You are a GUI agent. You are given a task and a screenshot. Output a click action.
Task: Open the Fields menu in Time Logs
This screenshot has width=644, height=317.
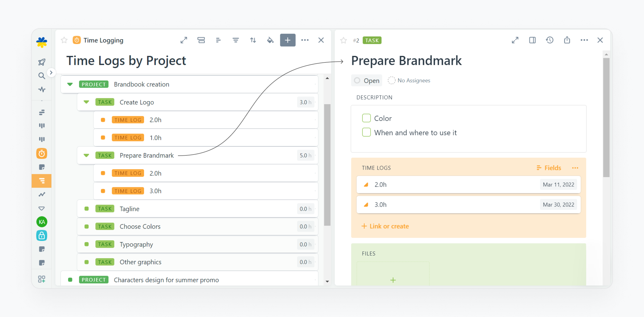[x=549, y=168]
